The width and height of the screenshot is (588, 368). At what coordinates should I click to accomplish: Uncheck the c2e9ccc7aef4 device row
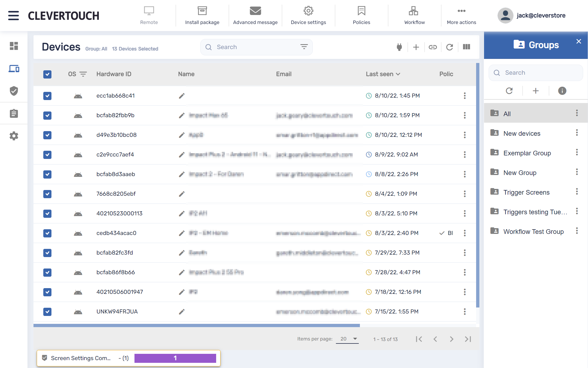[47, 155]
